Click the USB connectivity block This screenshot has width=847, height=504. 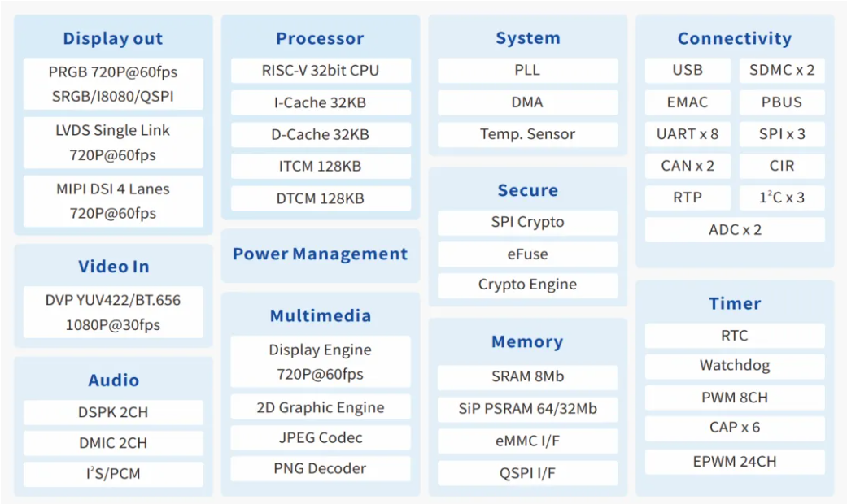688,71
